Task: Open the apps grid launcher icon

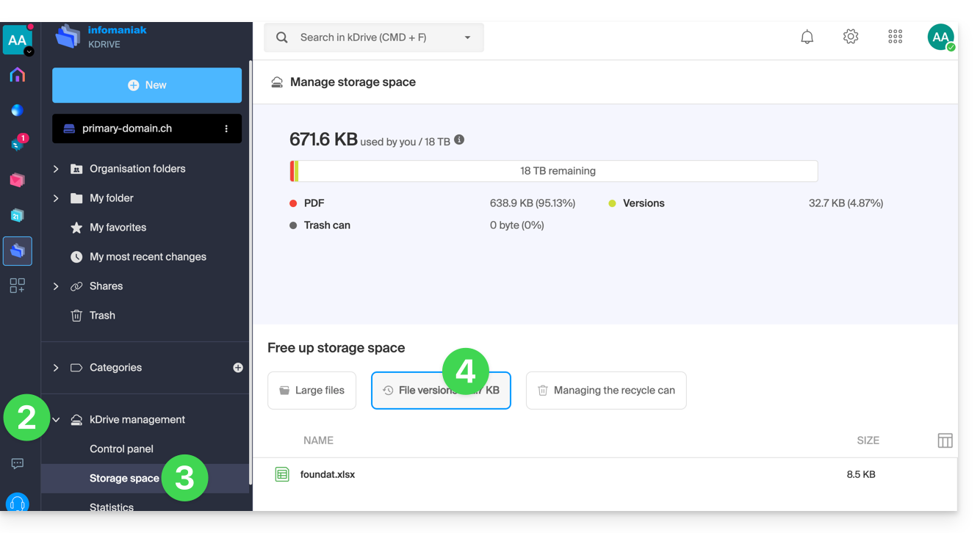Action: pos(895,37)
